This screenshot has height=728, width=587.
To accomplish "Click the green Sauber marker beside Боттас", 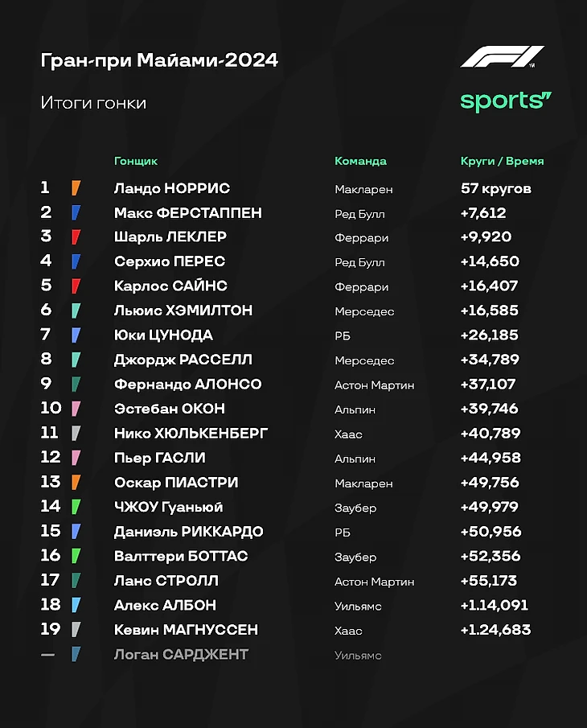I will (76, 556).
